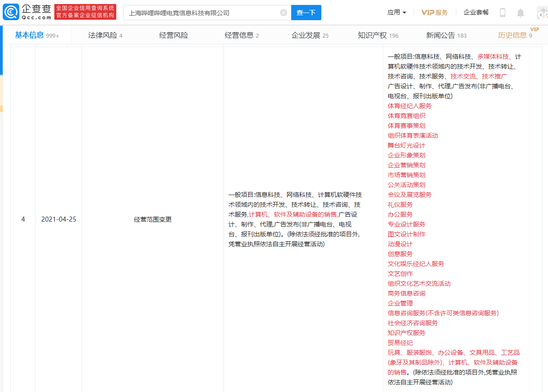Click the highlighted 技术推广 text

click(495, 76)
